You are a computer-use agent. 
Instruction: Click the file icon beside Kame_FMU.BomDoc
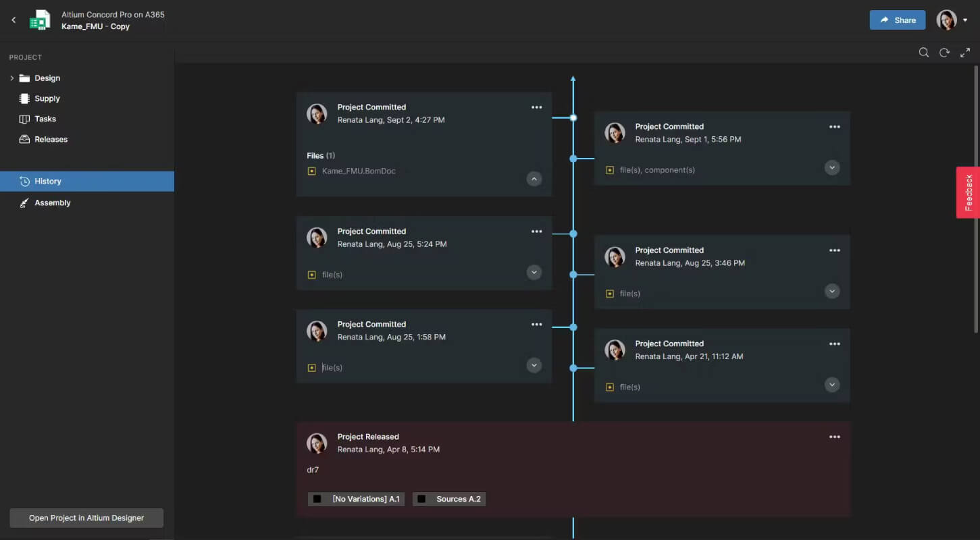click(x=311, y=171)
